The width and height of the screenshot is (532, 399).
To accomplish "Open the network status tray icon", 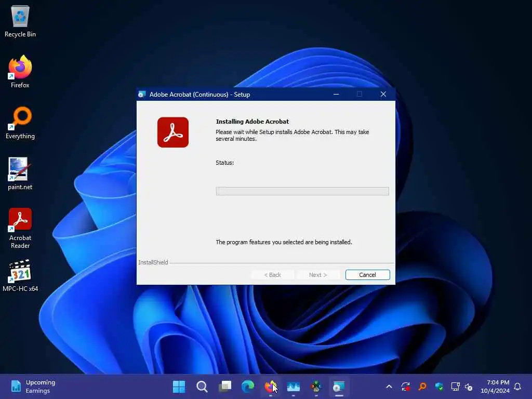I will point(455,387).
